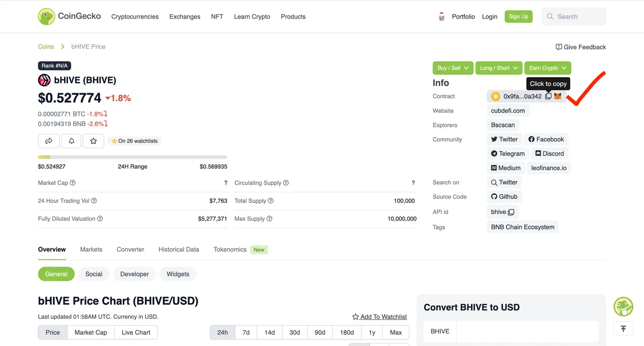Click the Login link
This screenshot has width=644, height=346.
coord(490,17)
